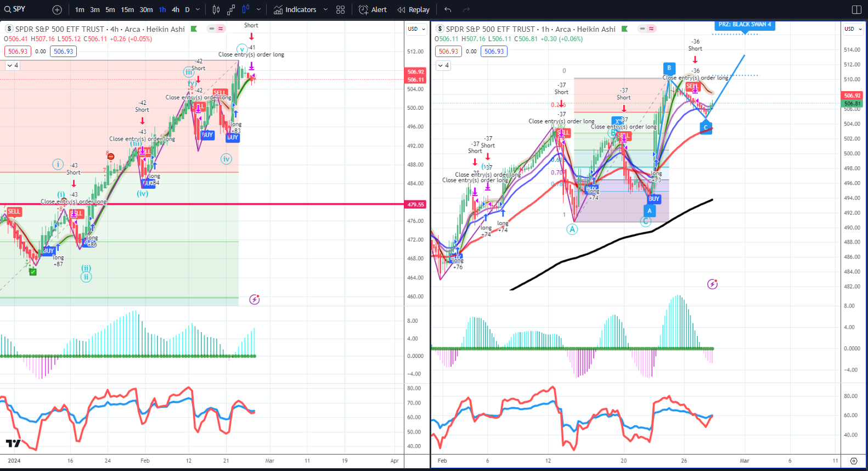Open indicator templates grid icon
The image size is (868, 471).
340,9
